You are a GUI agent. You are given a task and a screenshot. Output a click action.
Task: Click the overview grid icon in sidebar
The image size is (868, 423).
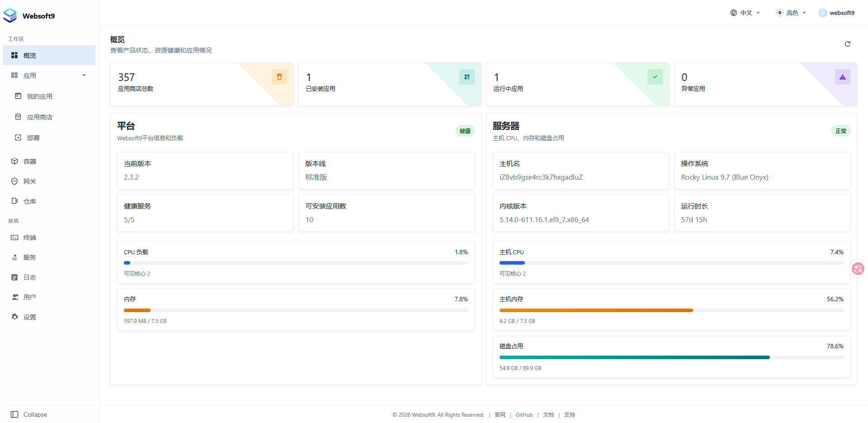point(14,55)
